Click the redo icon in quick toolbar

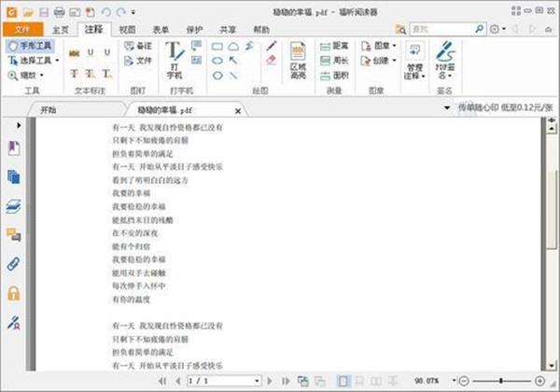[x=121, y=12]
